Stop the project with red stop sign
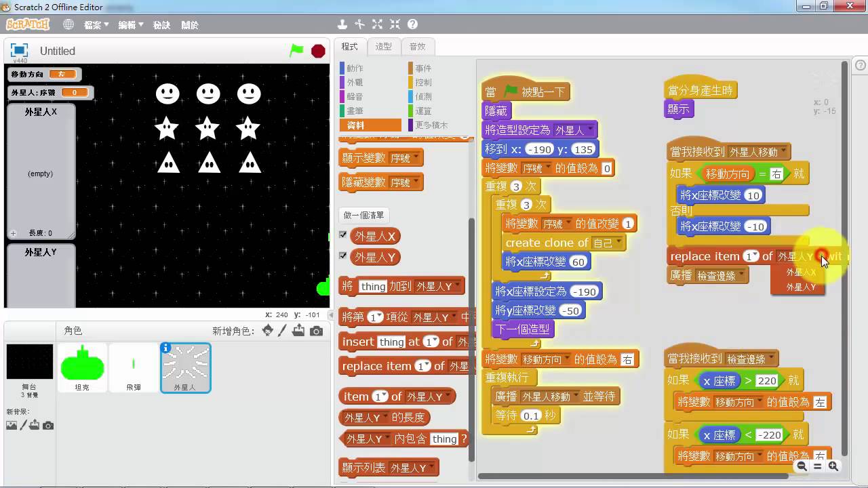The height and width of the screenshot is (488, 868). (x=318, y=51)
